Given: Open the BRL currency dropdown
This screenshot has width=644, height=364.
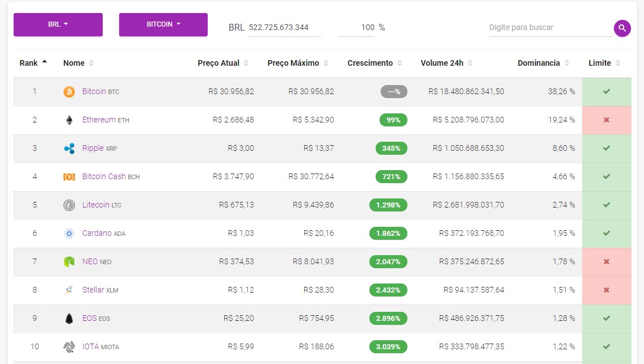Looking at the screenshot, I should (x=58, y=24).
